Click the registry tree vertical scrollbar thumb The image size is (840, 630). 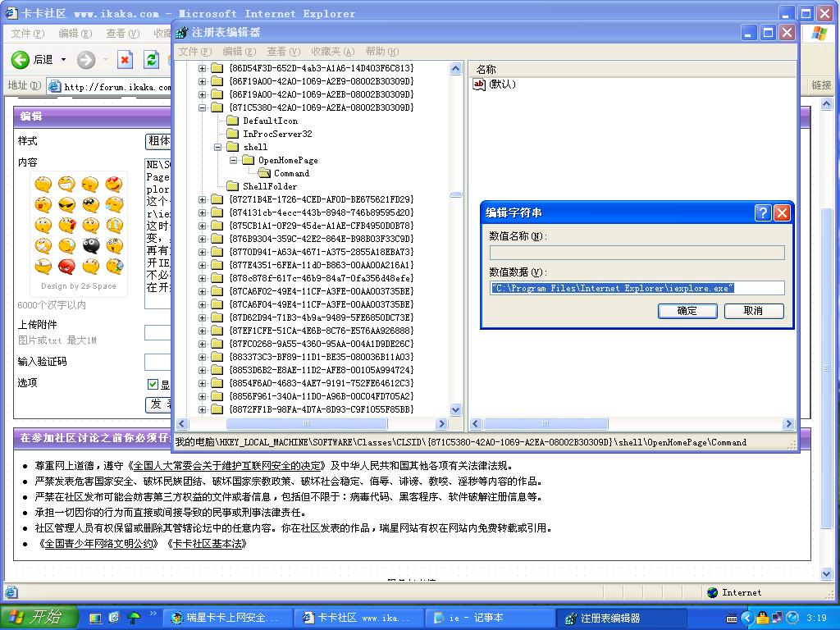coord(456,195)
